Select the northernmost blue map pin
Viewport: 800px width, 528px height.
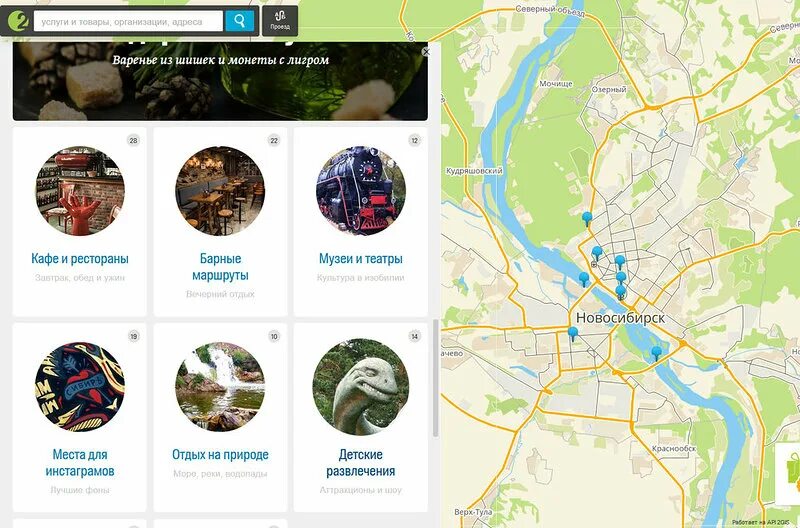pos(587,218)
